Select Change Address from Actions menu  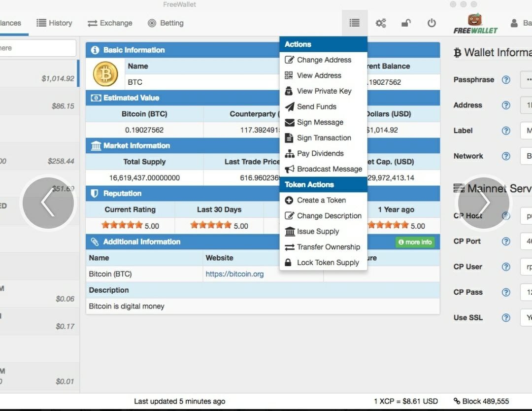323,60
